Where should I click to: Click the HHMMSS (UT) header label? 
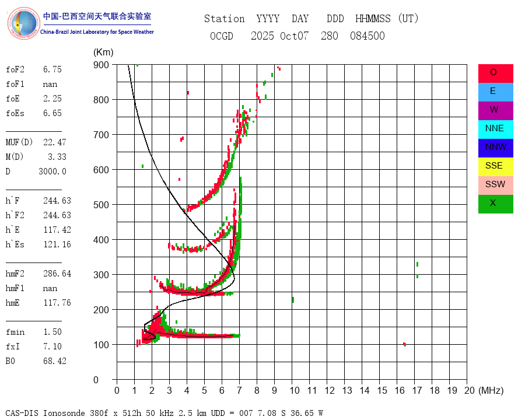387,19
